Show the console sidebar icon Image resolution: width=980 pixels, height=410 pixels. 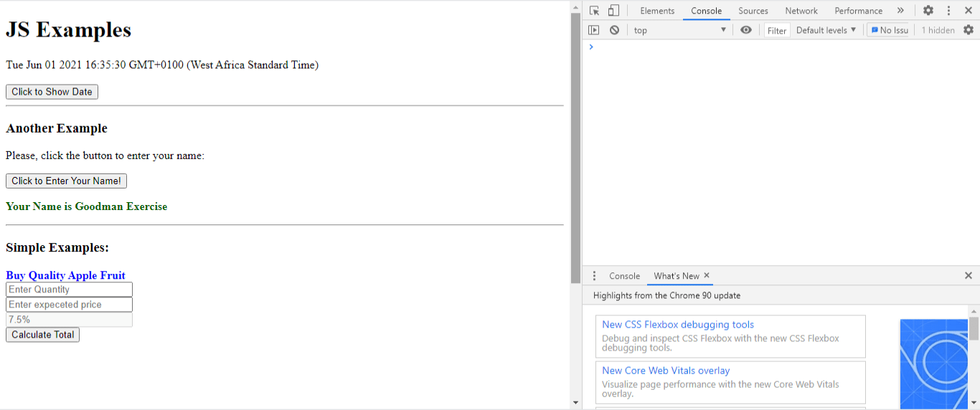coord(593,30)
